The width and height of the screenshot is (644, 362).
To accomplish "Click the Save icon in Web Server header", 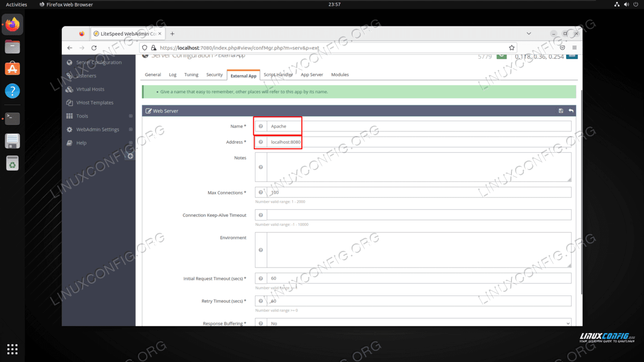I will [x=561, y=111].
